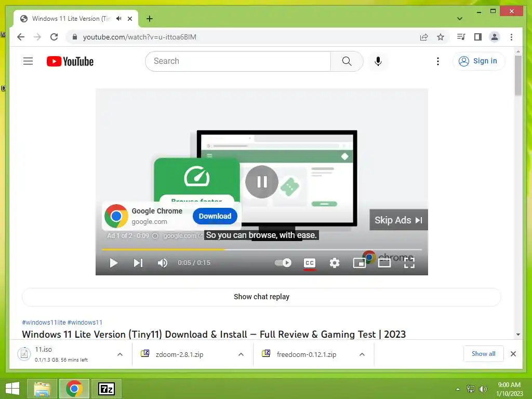Open taskbar volume icon
532x399 pixels.
[x=483, y=389]
